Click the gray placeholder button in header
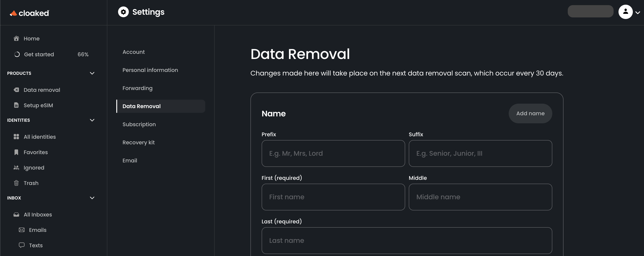 (591, 11)
